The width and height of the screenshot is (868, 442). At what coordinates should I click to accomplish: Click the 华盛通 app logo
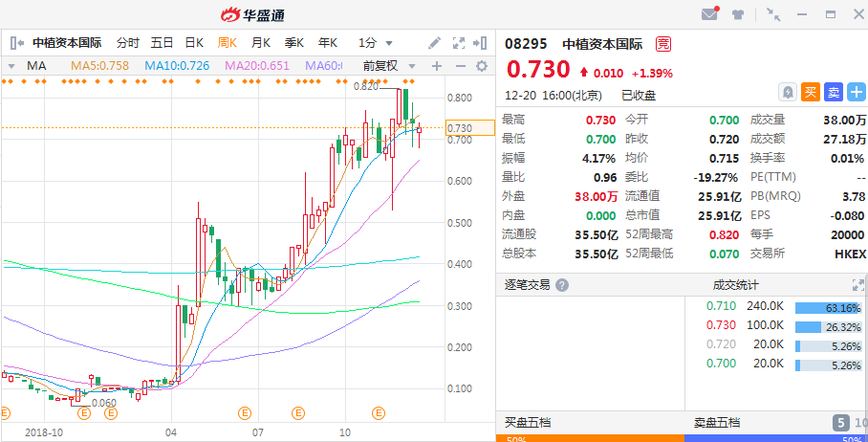[x=252, y=15]
